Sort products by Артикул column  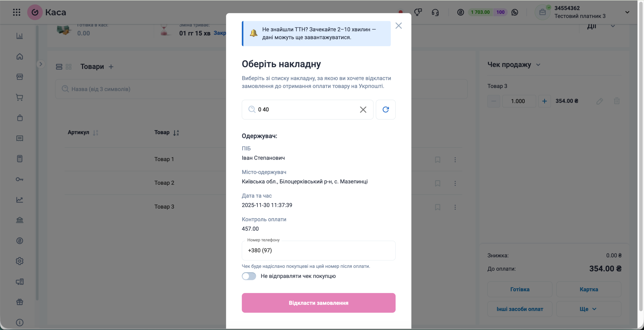[x=95, y=133]
